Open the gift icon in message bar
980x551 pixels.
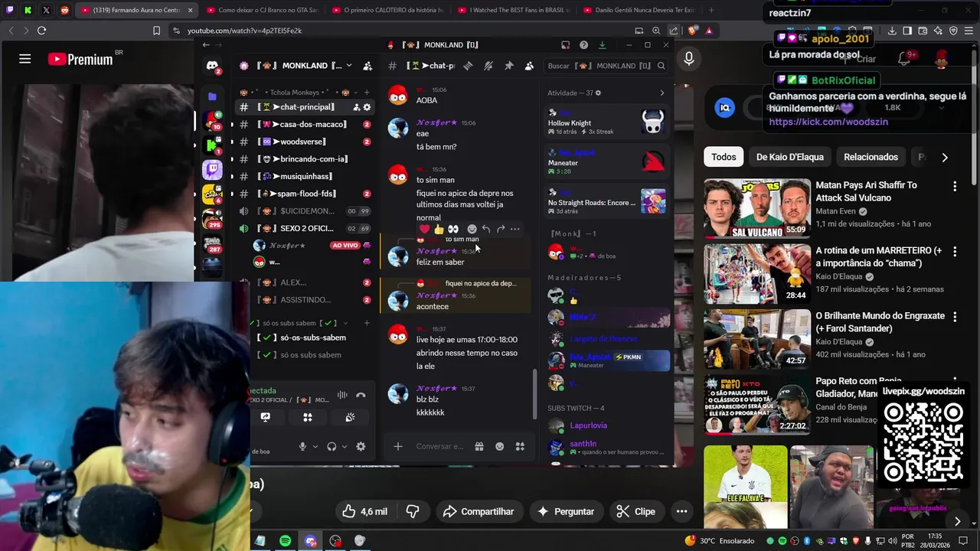(x=479, y=446)
